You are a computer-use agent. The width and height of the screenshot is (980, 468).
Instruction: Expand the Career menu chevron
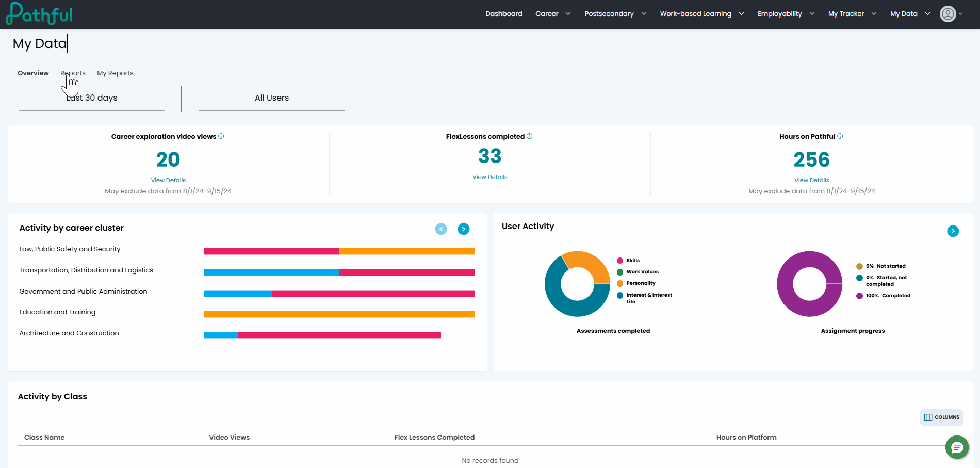(x=568, y=14)
